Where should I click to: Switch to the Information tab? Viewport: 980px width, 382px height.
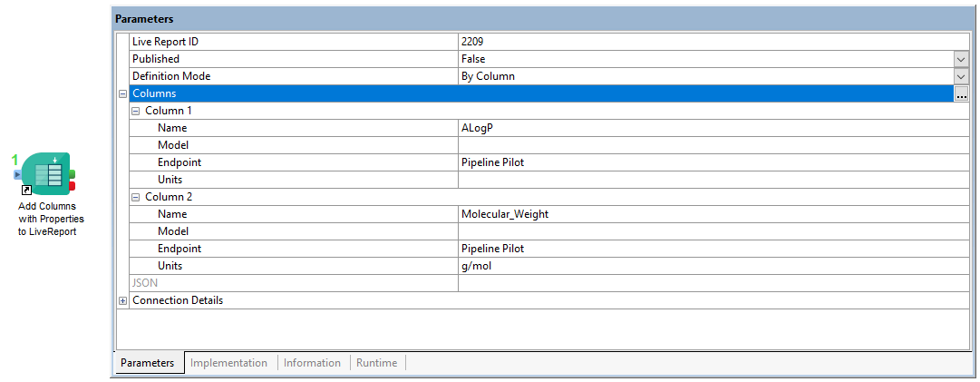click(x=312, y=363)
